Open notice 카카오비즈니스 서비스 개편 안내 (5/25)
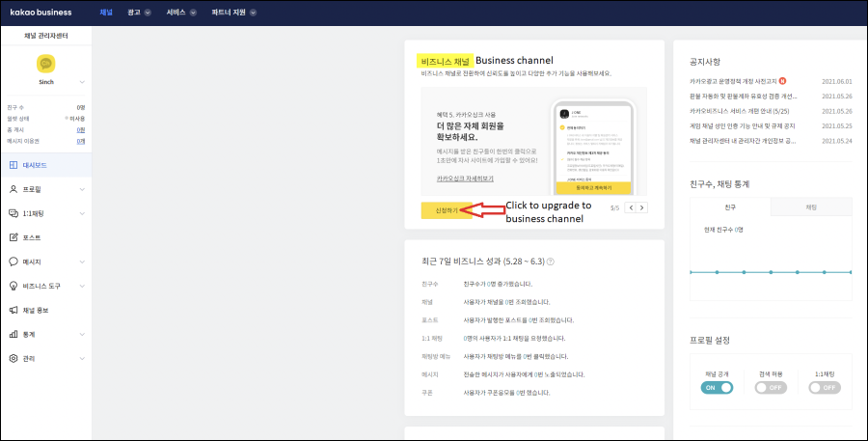Screen dimensions: 868x441 click(739, 111)
